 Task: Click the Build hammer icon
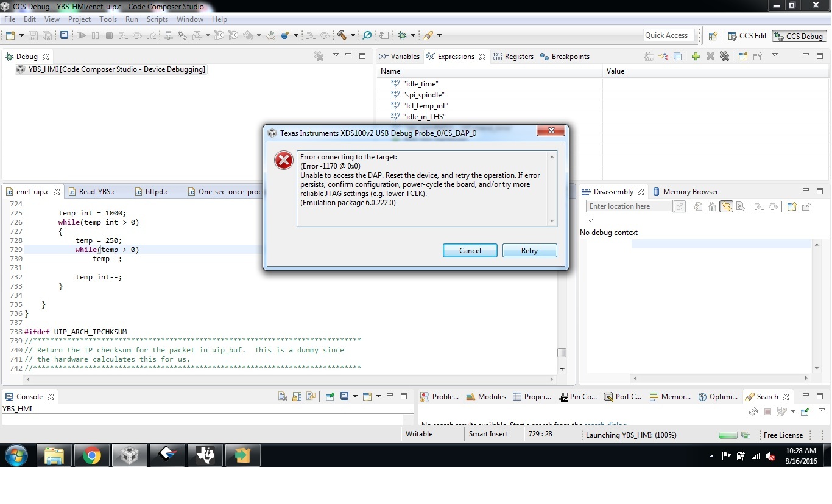point(342,35)
